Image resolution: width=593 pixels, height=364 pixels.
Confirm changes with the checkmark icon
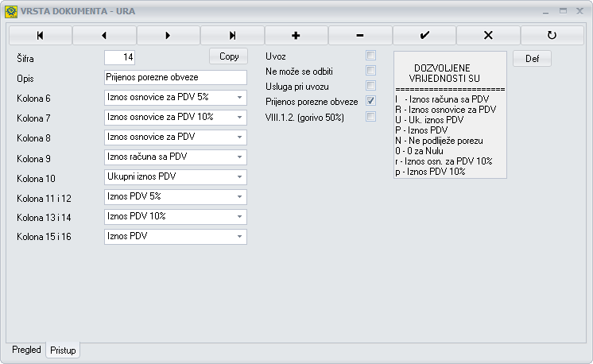[x=424, y=35]
